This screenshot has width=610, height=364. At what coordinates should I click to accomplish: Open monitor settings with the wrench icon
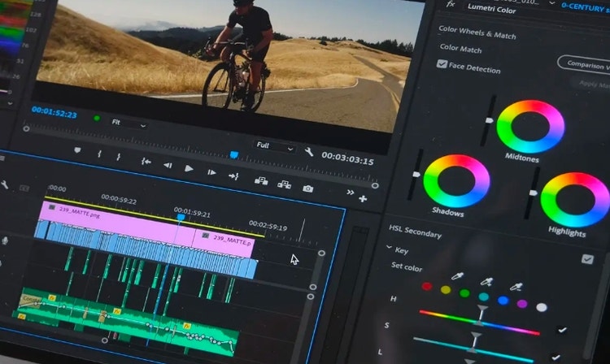pos(310,151)
